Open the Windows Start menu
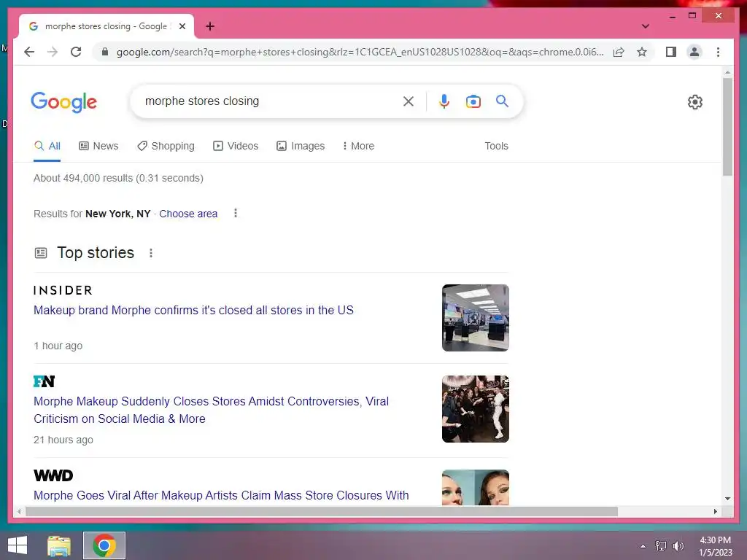 (x=18, y=545)
